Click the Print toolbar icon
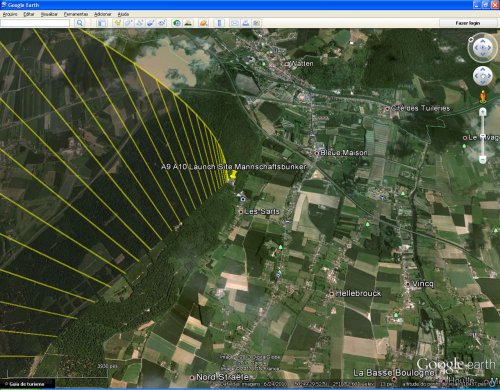Image resolution: width=500 pixels, height=390 pixels. point(246,23)
